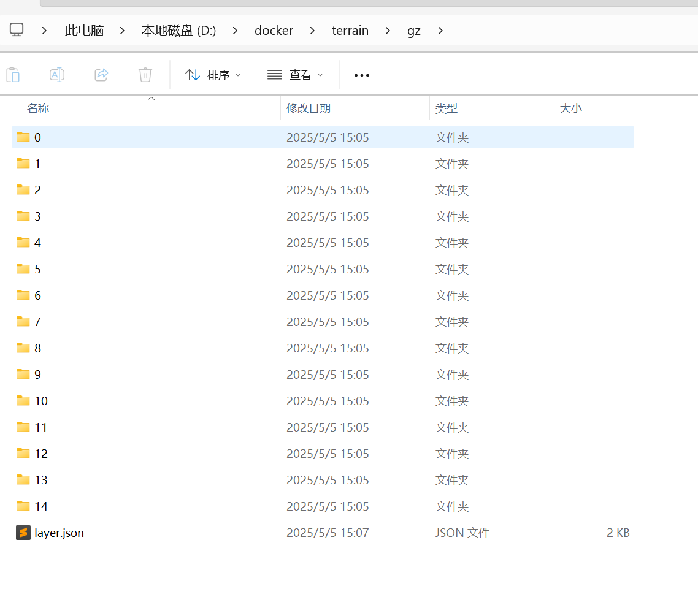Click the layer.json file icon

coord(23,533)
